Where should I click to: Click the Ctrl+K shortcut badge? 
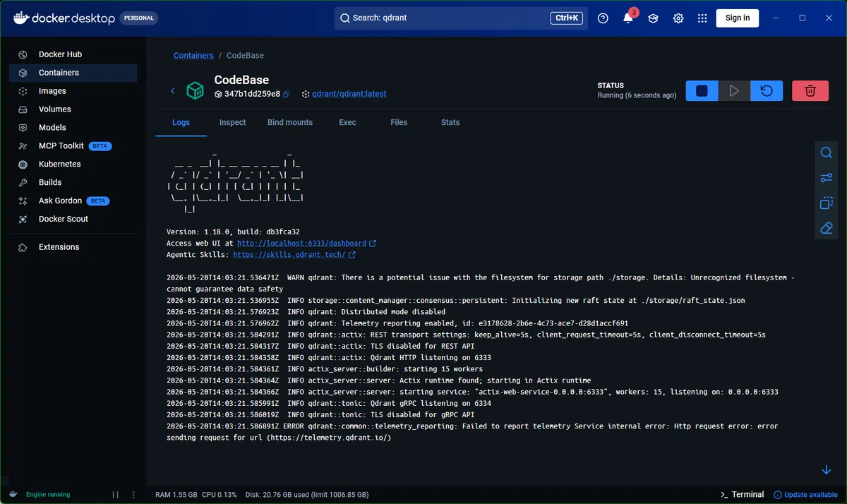pyautogui.click(x=567, y=18)
